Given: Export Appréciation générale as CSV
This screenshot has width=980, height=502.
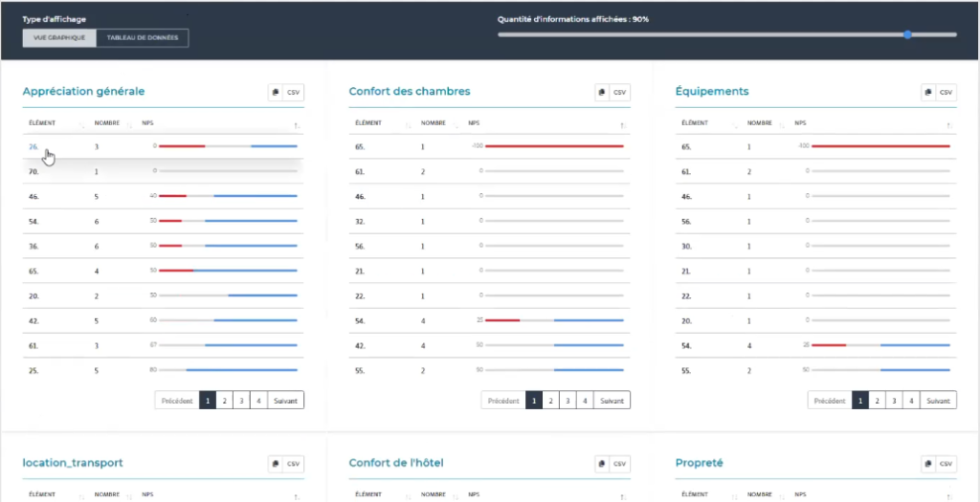Looking at the screenshot, I should tap(294, 93).
